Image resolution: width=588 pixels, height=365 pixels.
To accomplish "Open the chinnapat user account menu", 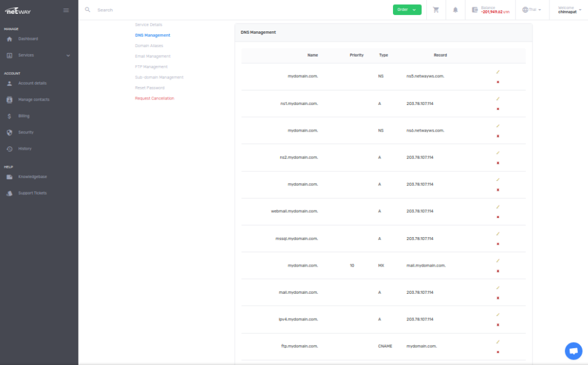I will tap(569, 10).
